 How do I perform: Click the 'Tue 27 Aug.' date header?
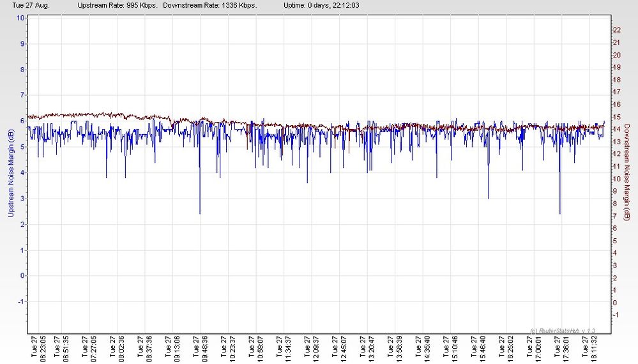(31, 5)
